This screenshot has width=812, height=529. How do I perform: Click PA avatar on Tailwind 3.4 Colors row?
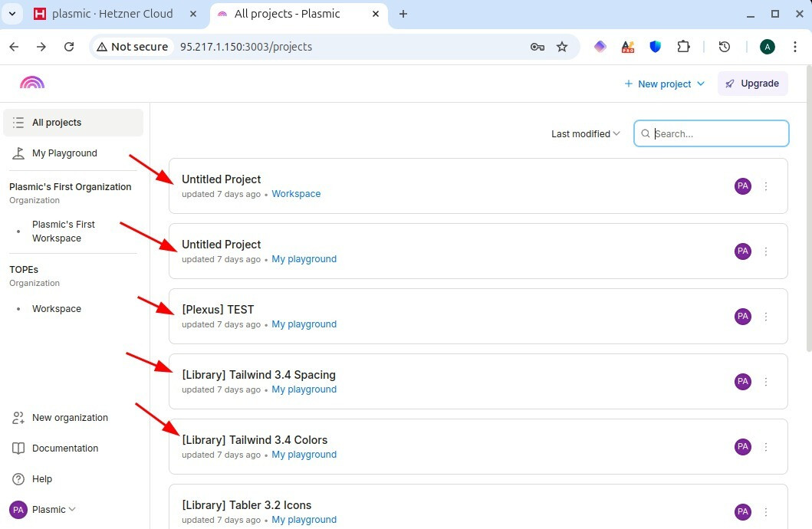tap(742, 447)
